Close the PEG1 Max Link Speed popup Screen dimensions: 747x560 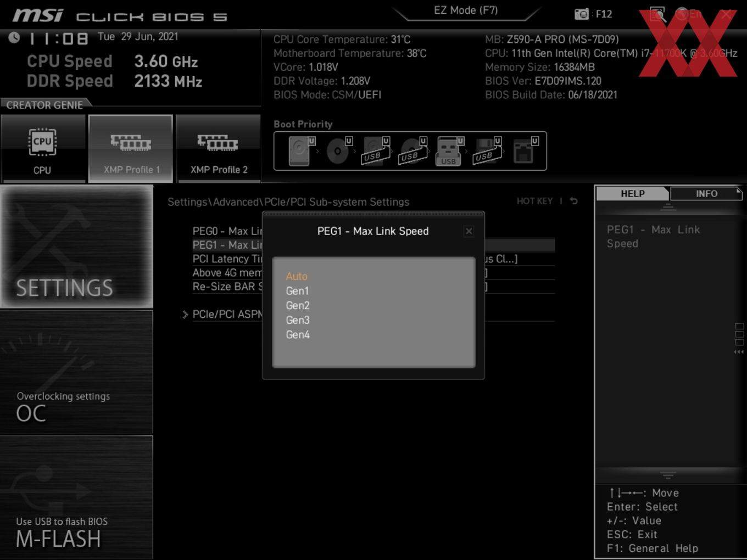(x=469, y=231)
